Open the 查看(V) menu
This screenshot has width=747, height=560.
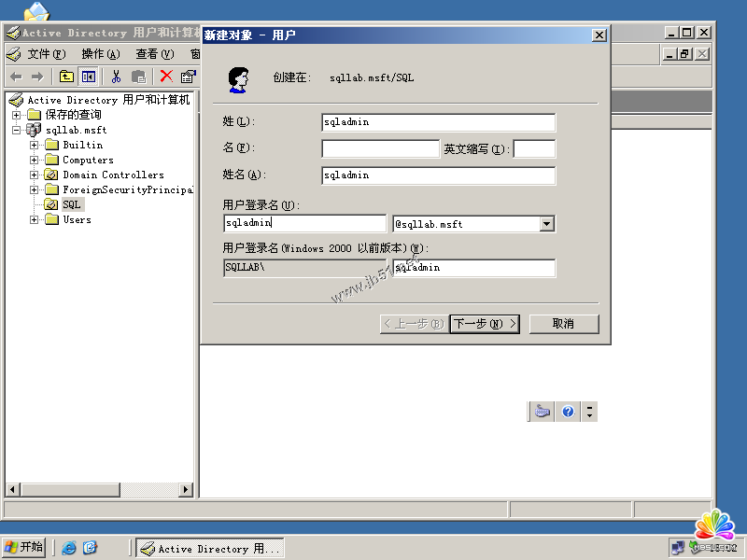[154, 54]
